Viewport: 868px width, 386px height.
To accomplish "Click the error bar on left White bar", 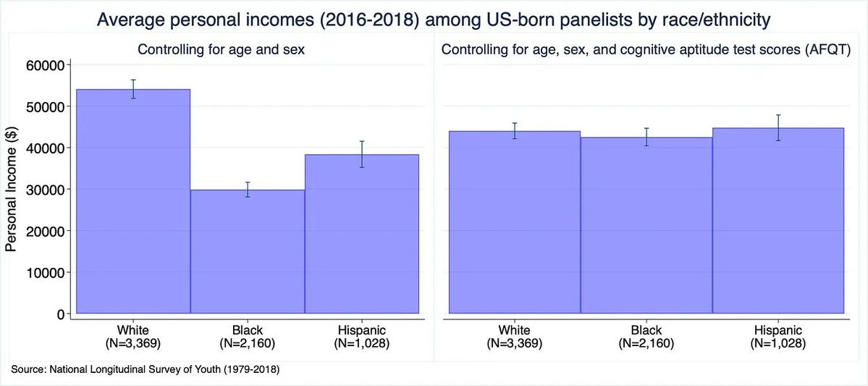I will point(133,89).
